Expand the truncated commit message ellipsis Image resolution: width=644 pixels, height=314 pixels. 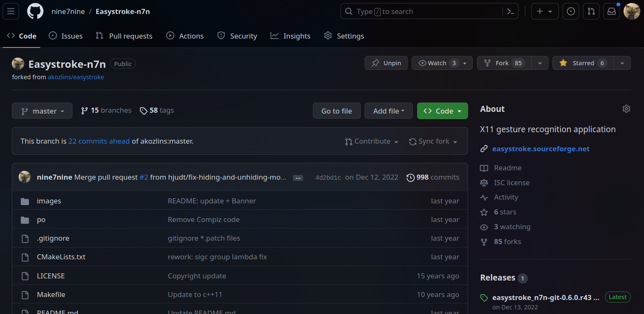[x=298, y=178]
